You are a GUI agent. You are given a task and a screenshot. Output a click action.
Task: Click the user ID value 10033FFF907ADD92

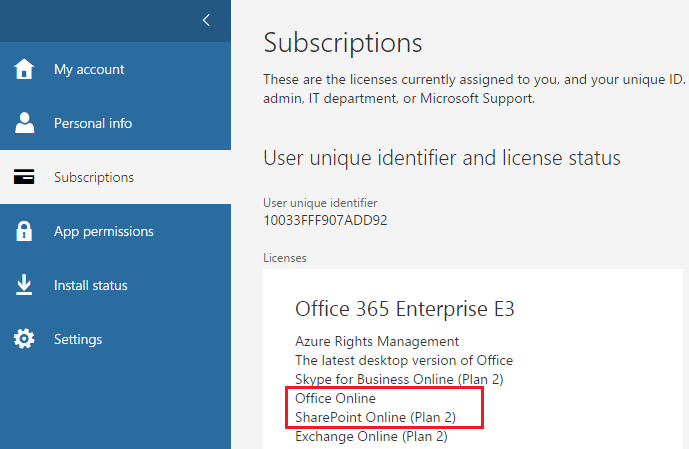325,220
